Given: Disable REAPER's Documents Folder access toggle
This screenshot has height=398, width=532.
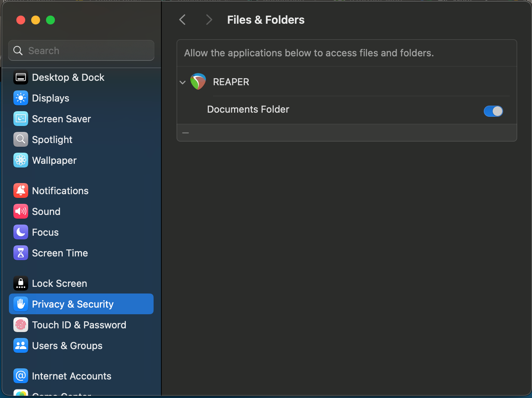Looking at the screenshot, I should click(x=493, y=111).
